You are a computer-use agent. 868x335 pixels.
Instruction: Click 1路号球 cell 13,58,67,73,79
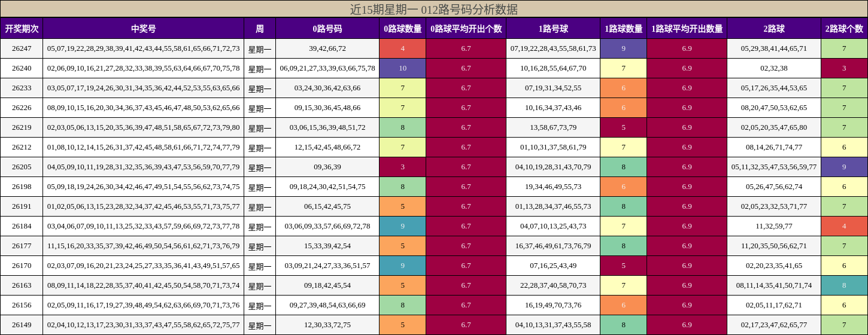553,127
